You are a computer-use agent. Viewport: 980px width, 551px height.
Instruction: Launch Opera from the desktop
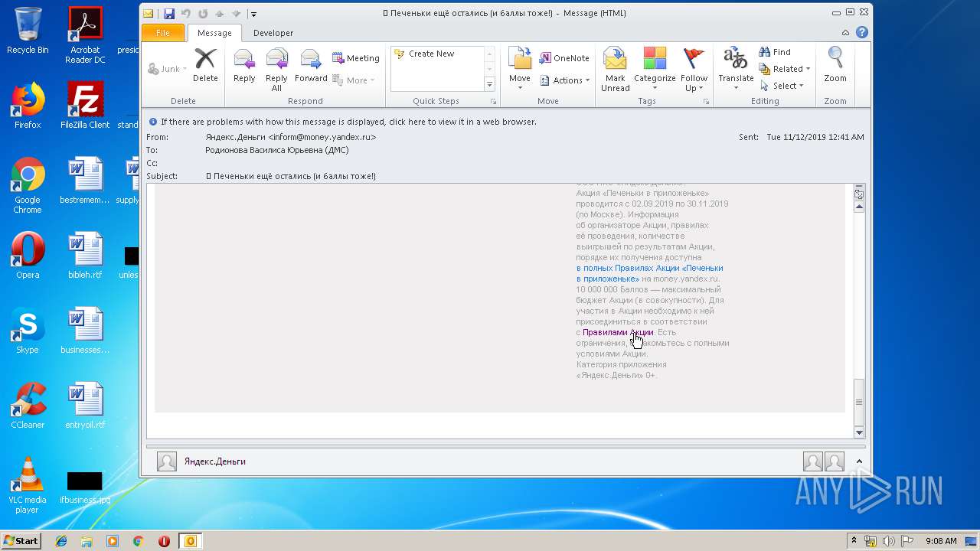click(x=28, y=256)
